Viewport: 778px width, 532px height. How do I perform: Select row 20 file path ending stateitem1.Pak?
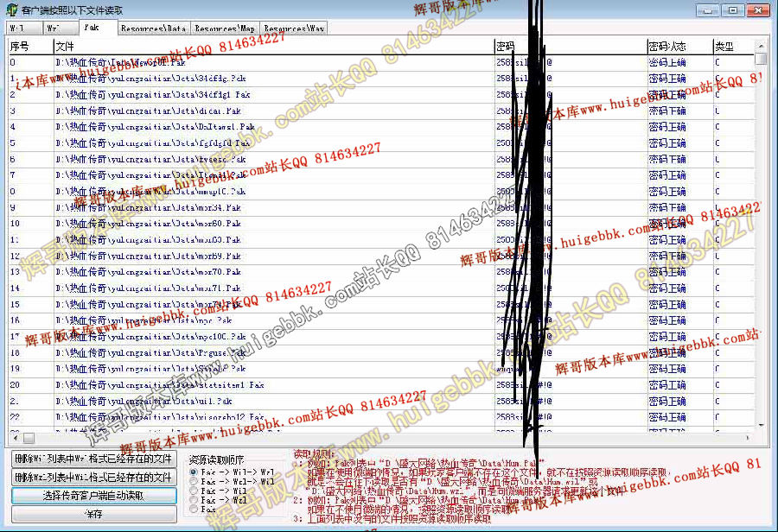point(160,384)
